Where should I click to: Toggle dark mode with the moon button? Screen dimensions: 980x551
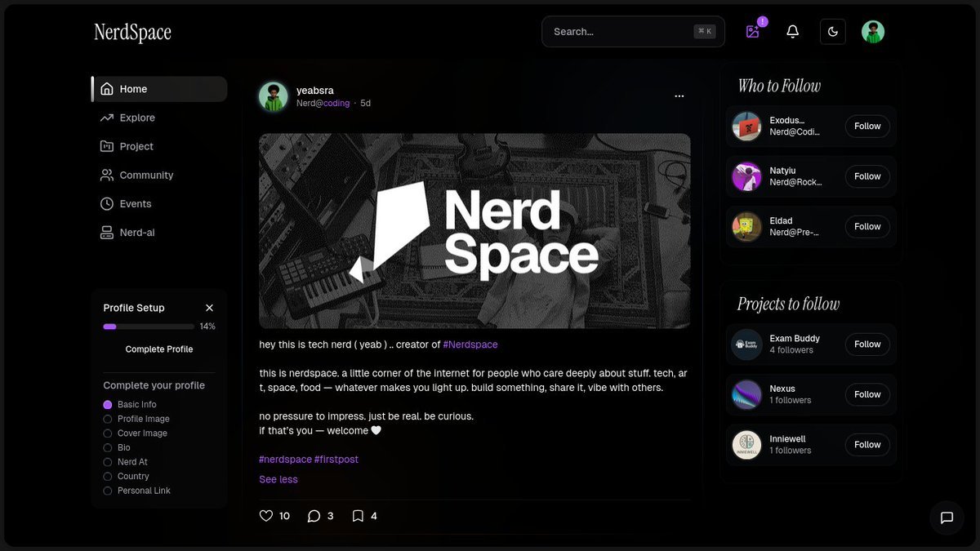(x=833, y=32)
